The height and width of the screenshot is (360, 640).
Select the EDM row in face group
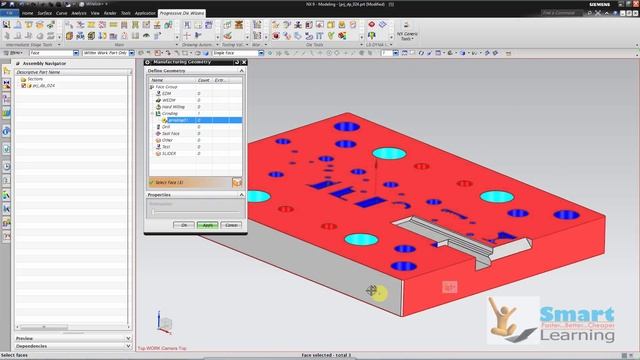point(196,93)
